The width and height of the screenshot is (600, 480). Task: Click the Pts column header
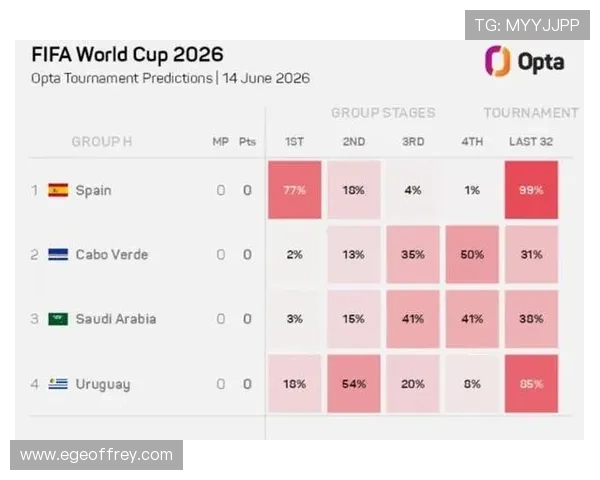click(x=247, y=142)
